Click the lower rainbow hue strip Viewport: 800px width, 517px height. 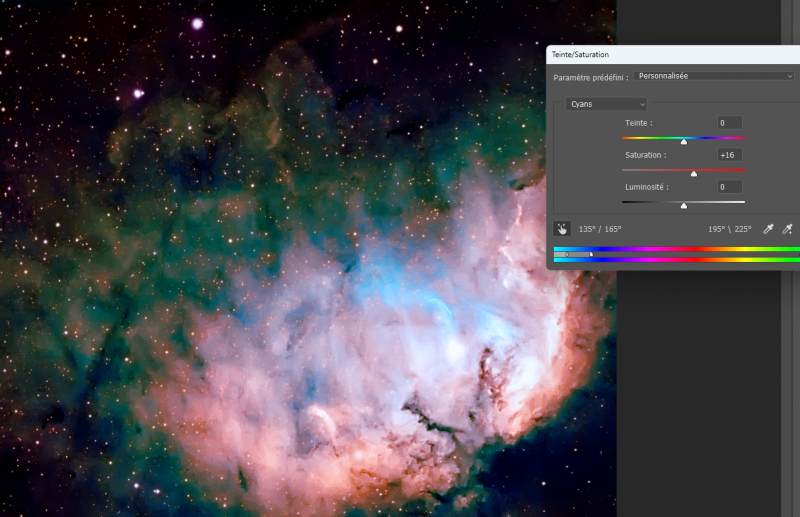click(x=677, y=260)
